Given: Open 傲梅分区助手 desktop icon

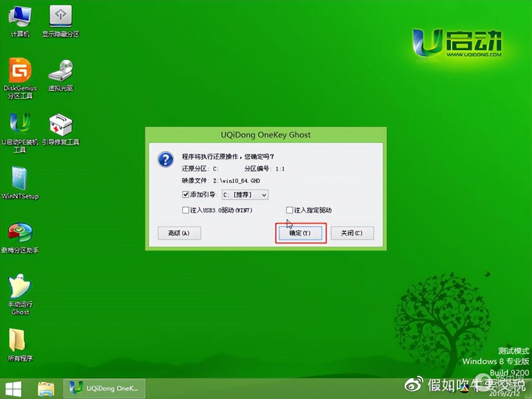Looking at the screenshot, I should tap(20, 234).
